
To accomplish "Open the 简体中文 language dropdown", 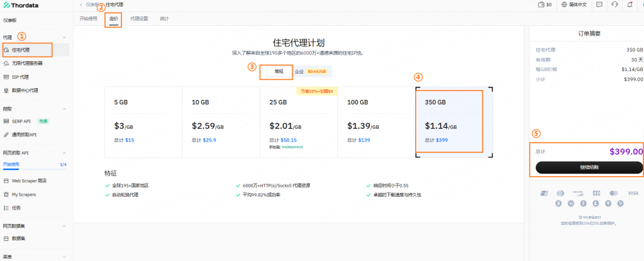I will [x=574, y=4].
